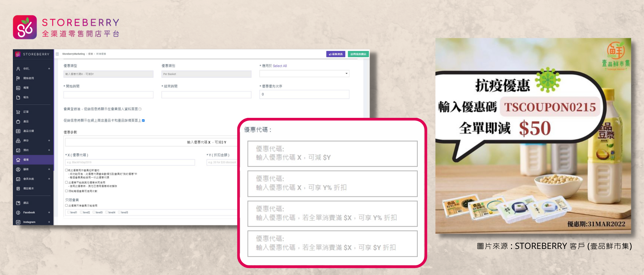The width and height of the screenshot is (644, 275).
Task: Click the notes icon for 備註範本
Action: (18, 189)
